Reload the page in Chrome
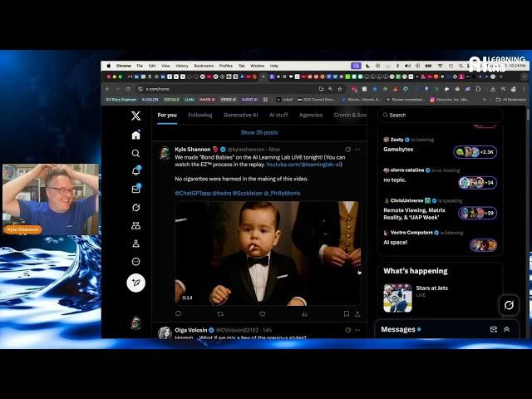This screenshot has width=532, height=399. click(x=128, y=89)
